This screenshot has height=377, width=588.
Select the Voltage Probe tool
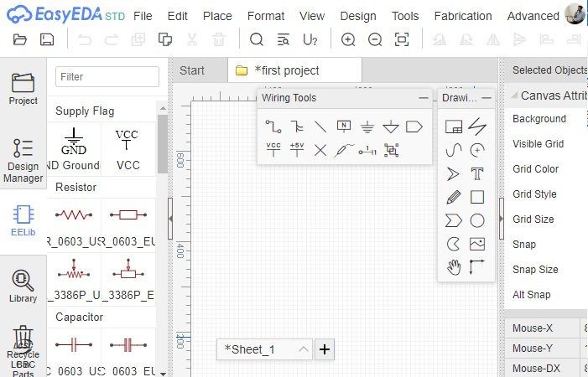[x=344, y=150]
